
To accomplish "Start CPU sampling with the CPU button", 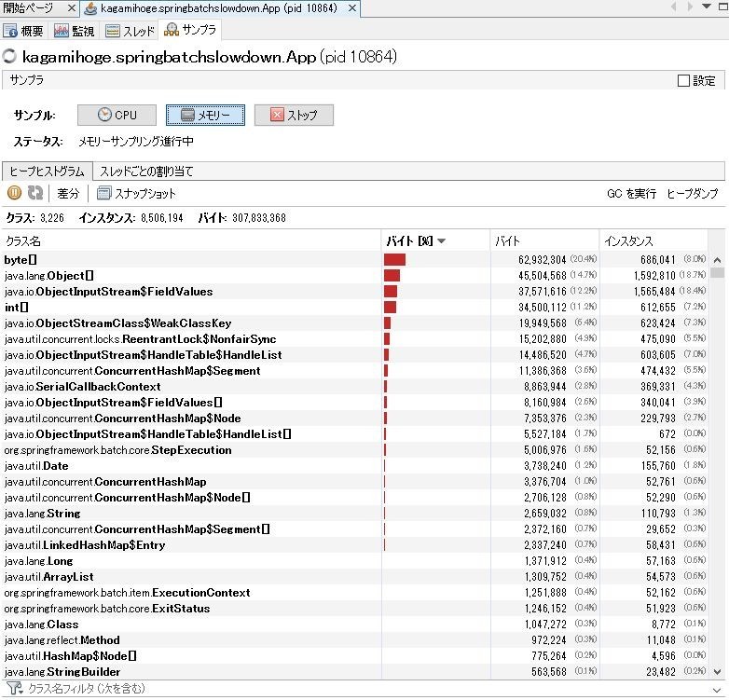I will pyautogui.click(x=117, y=115).
